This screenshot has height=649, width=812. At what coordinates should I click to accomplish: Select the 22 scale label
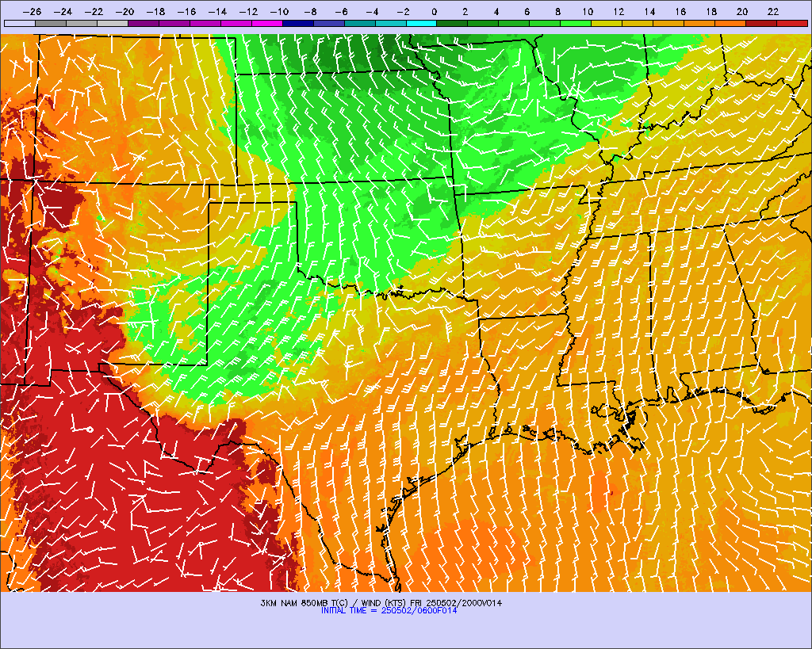click(772, 11)
